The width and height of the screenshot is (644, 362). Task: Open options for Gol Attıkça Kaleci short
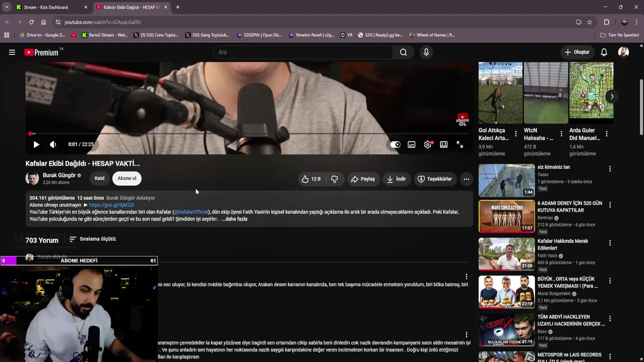tap(516, 134)
